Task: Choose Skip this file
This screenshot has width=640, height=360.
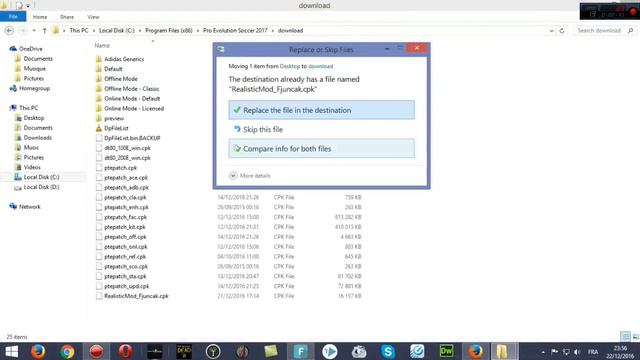Action: (x=322, y=129)
